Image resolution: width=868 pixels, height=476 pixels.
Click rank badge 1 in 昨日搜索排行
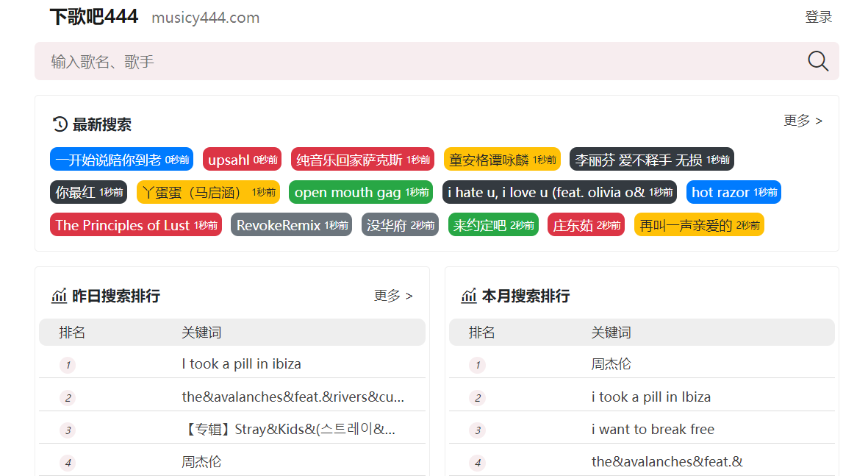(68, 365)
